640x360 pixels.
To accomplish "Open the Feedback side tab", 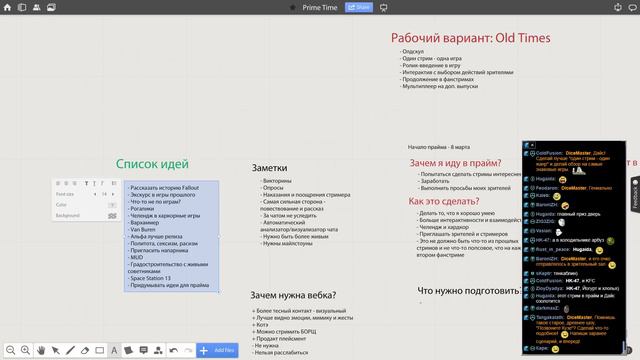I will [635, 194].
